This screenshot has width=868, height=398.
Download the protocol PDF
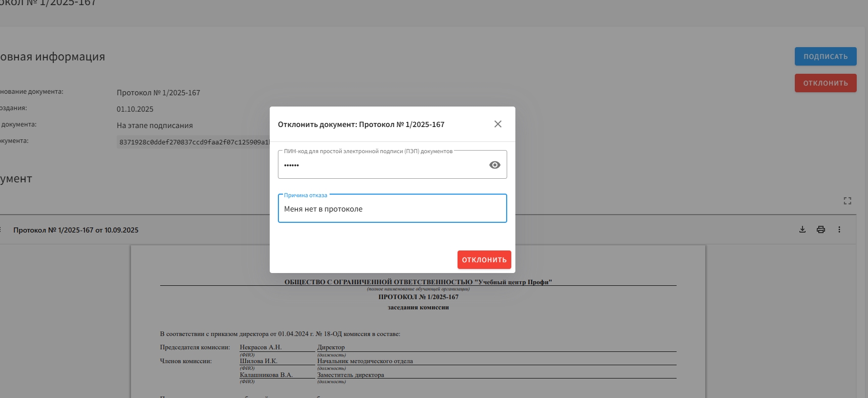coord(802,229)
